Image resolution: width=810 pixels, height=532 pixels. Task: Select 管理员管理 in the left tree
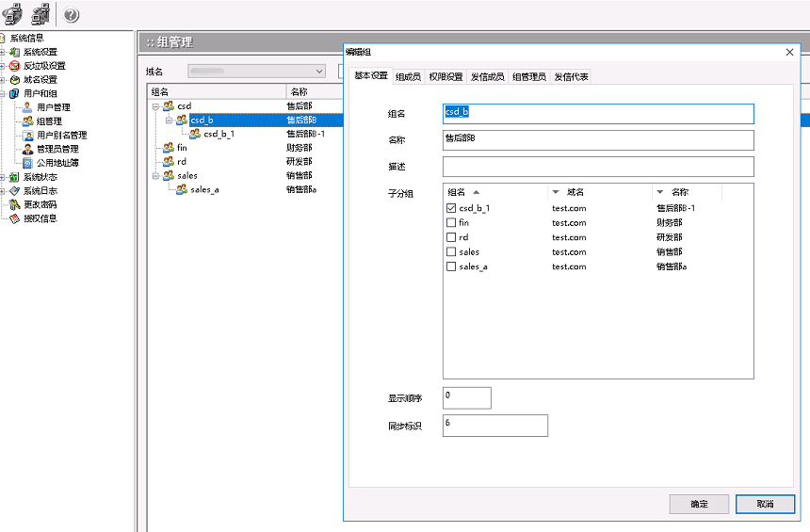tap(57, 149)
